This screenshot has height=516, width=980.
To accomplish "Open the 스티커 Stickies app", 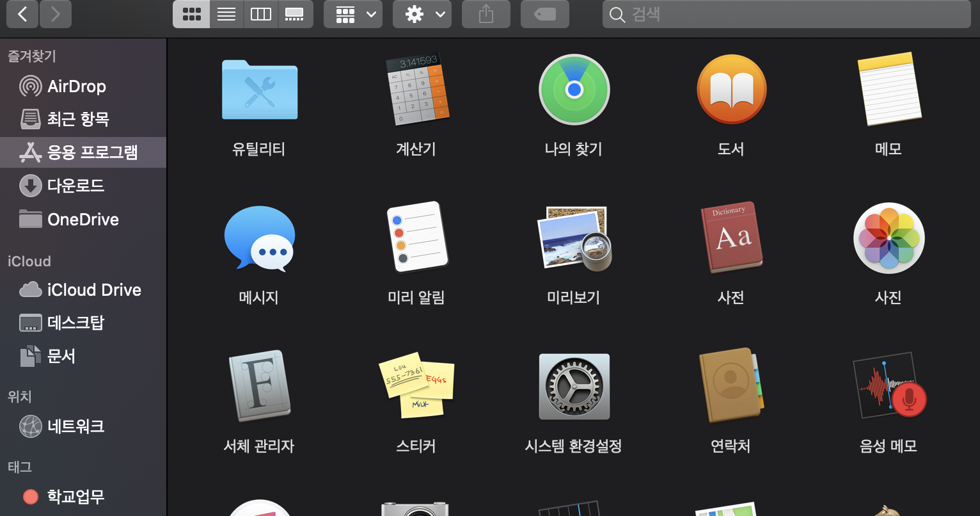I will [x=416, y=386].
